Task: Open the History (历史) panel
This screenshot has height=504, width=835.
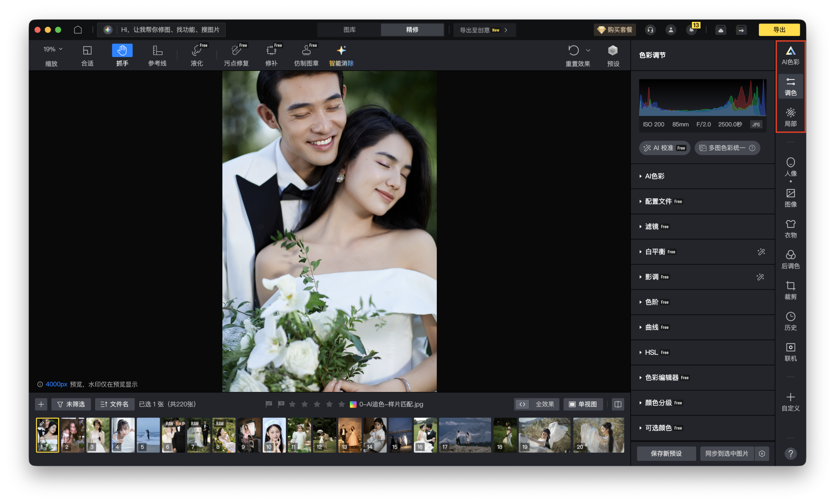Action: click(790, 321)
